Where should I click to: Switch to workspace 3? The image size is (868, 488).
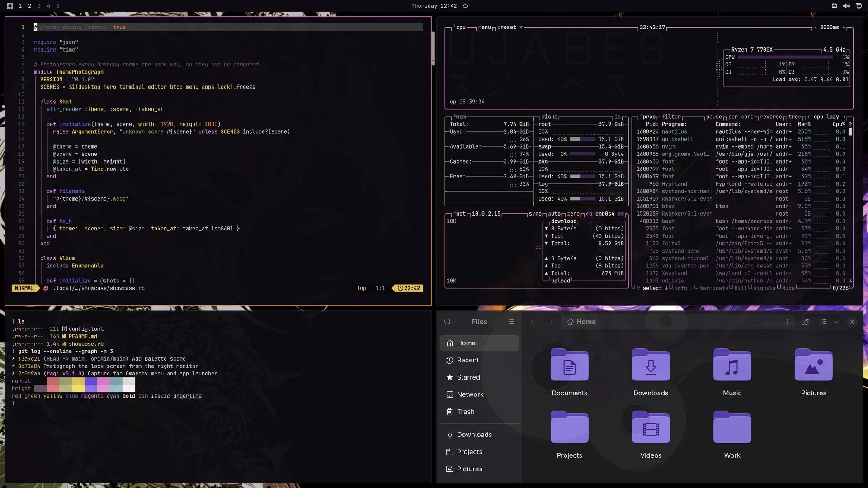coord(39,6)
